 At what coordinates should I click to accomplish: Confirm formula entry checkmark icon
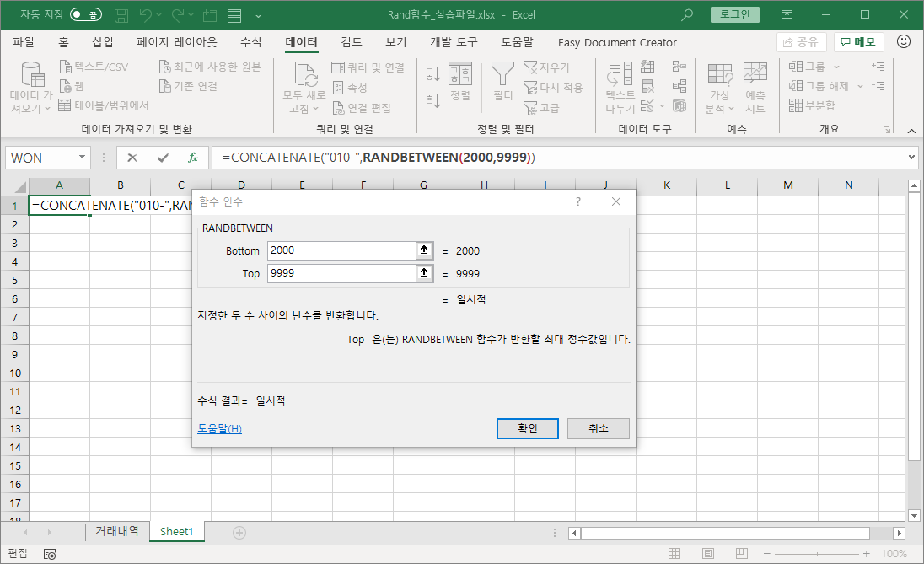(164, 158)
